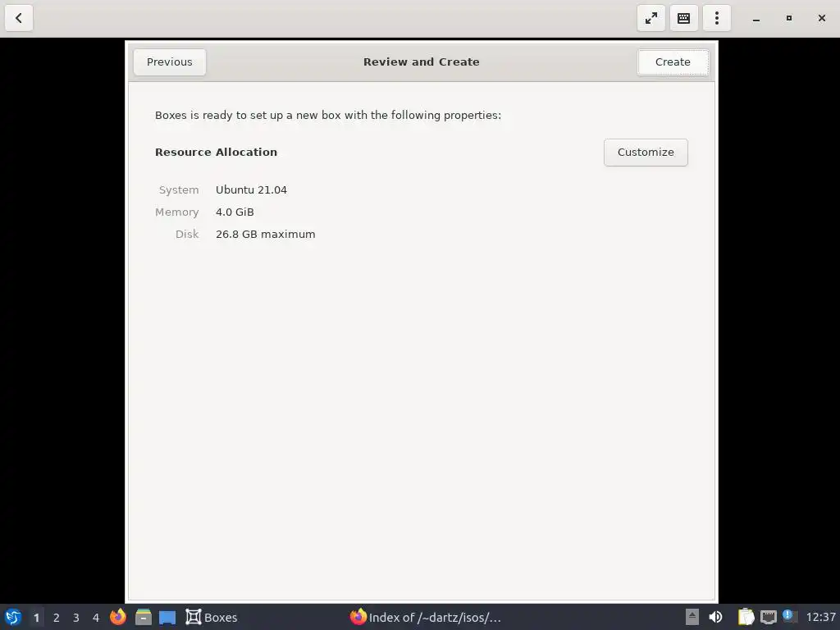This screenshot has width=840, height=630.
Task: Select the 26.8 GB maximum disk value
Action: [265, 234]
